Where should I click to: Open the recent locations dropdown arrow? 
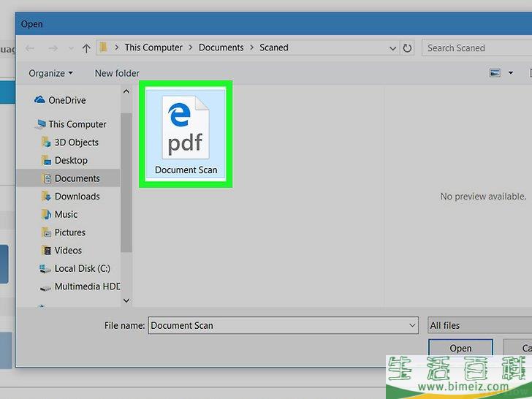(x=71, y=48)
